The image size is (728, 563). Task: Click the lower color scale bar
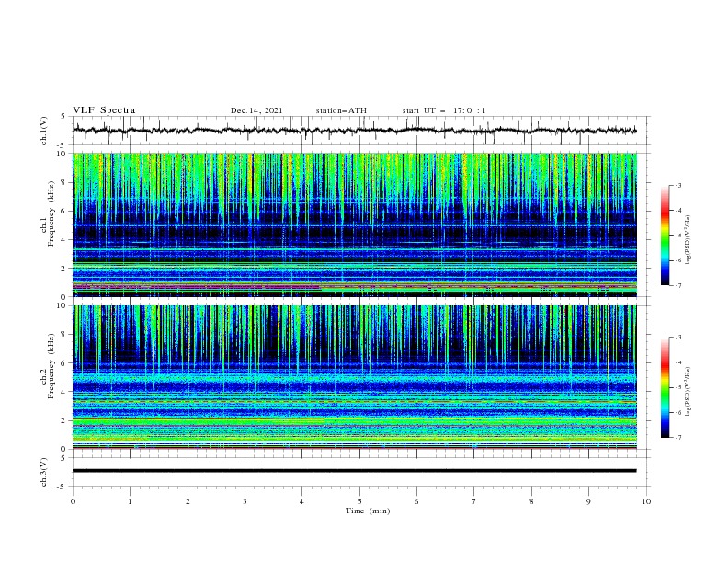[665, 387]
